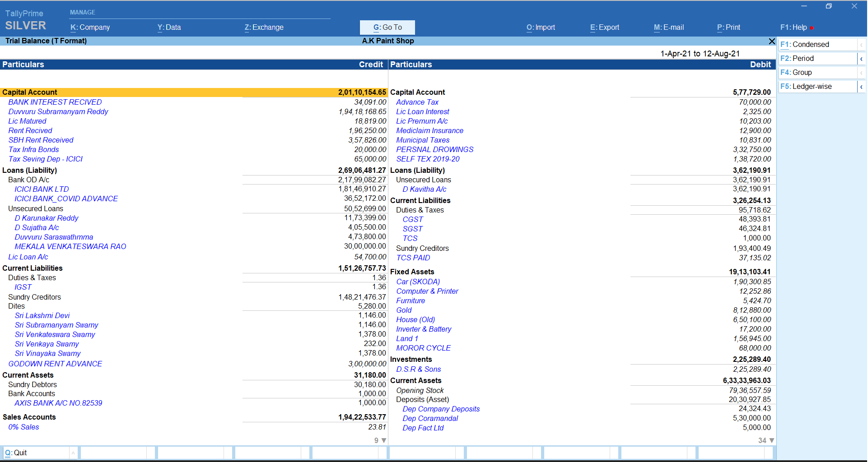
Task: Close the Trial Balance report with X
Action: pyautogui.click(x=772, y=42)
